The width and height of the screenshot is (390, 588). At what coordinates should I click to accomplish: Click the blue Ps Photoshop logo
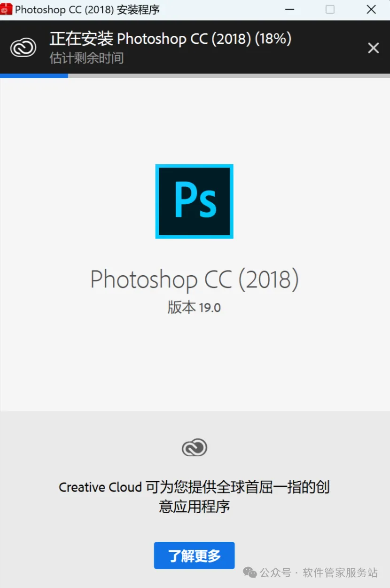[x=194, y=201]
